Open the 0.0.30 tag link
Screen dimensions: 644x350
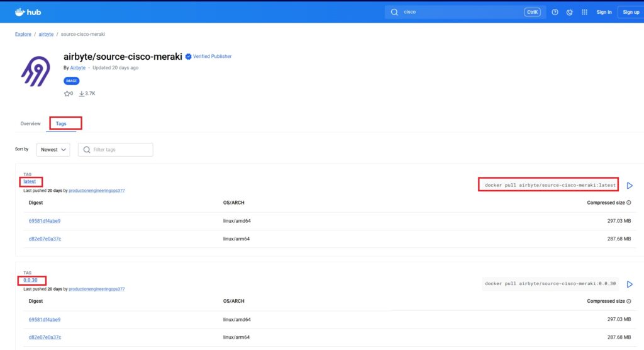(30, 280)
